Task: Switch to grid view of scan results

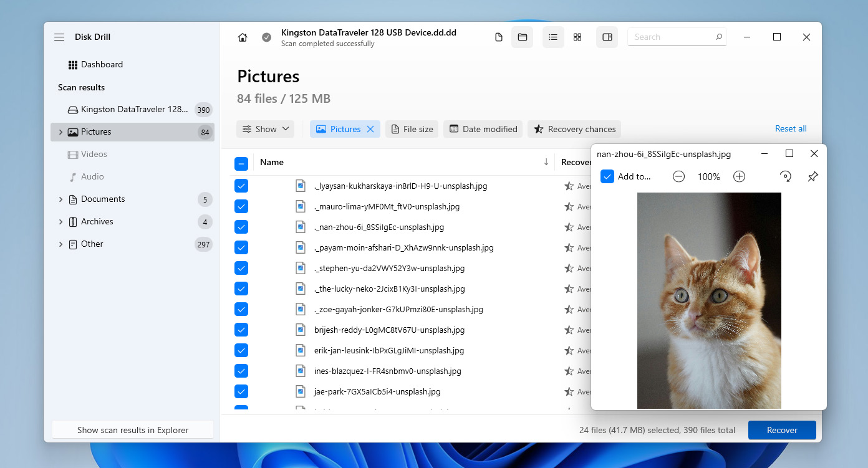Action: pyautogui.click(x=577, y=37)
